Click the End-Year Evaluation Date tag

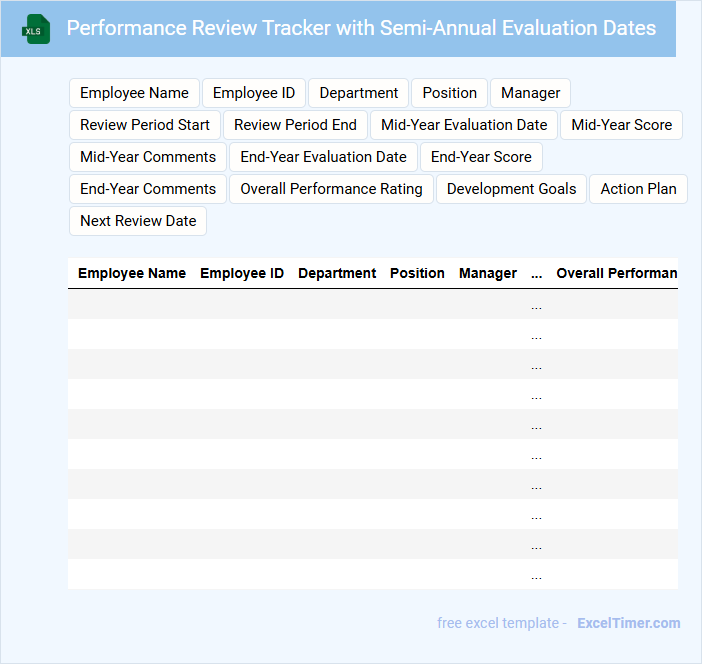coord(323,157)
